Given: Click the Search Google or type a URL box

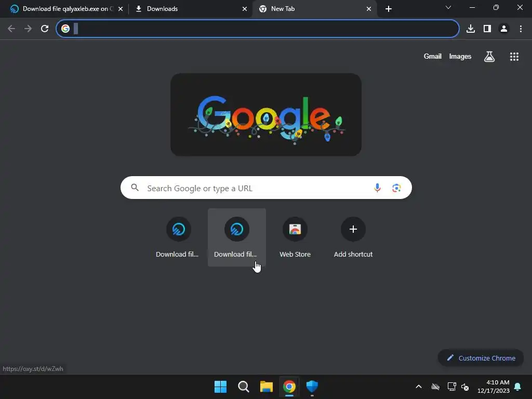Looking at the screenshot, I should coord(266,188).
